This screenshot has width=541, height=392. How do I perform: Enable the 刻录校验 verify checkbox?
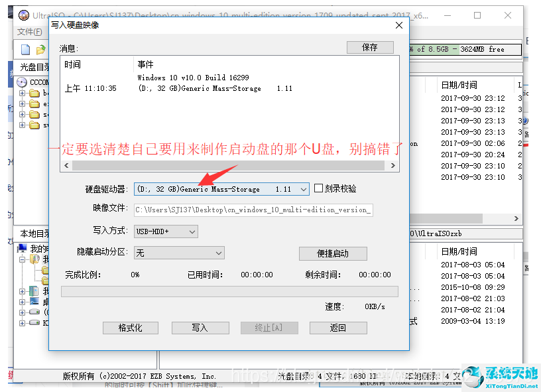click(319, 189)
